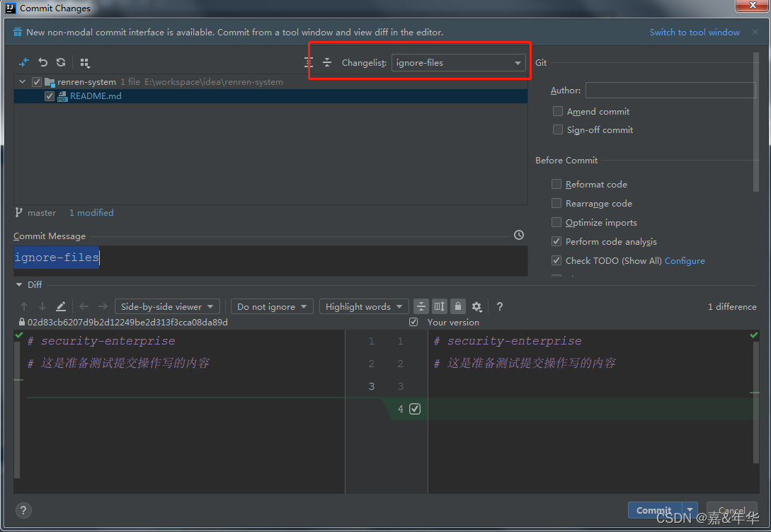Open diff settings gear icon
Screen dimensions: 771x532
(476, 306)
